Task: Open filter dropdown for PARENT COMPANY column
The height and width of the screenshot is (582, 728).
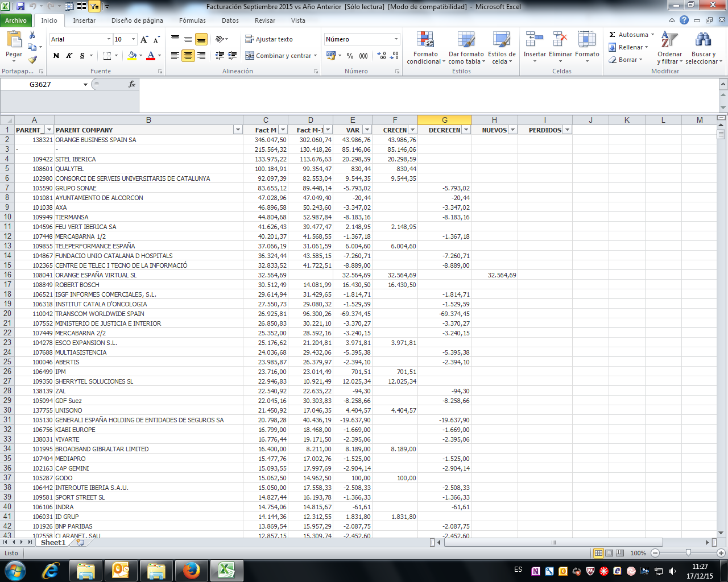Action: [238, 130]
